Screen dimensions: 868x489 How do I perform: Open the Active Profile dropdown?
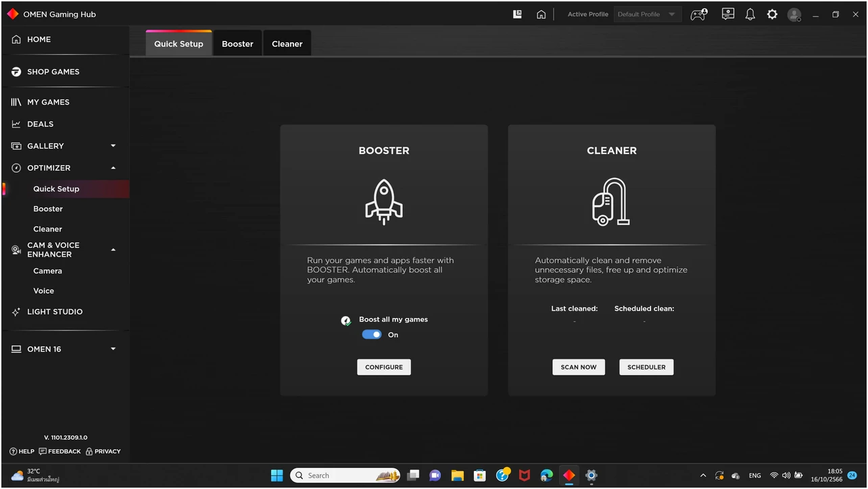tap(647, 14)
